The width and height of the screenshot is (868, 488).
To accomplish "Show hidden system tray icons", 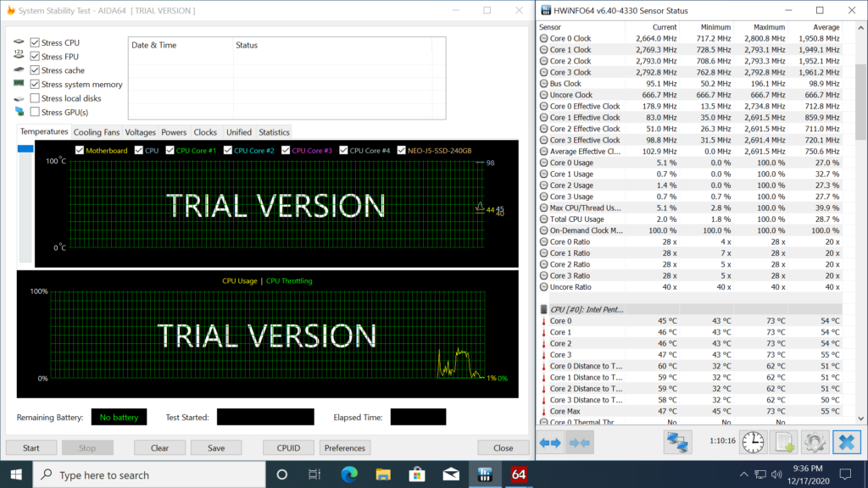I will [x=743, y=474].
